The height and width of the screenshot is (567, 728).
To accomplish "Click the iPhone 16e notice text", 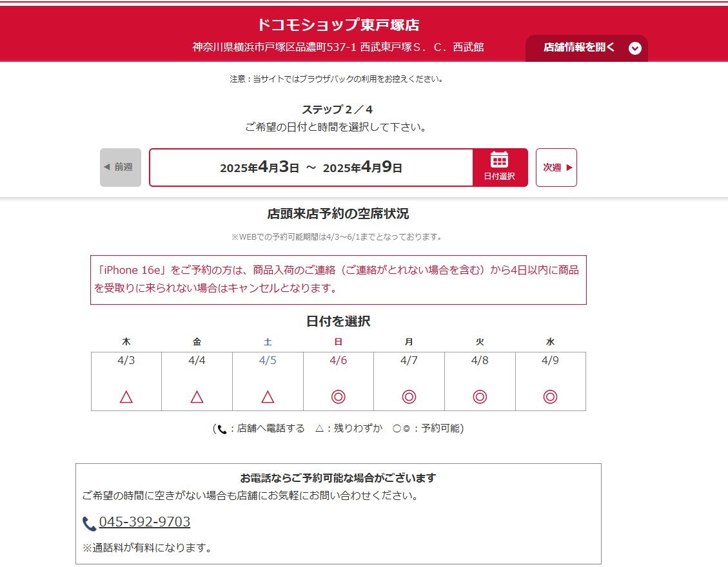I will tap(338, 279).
